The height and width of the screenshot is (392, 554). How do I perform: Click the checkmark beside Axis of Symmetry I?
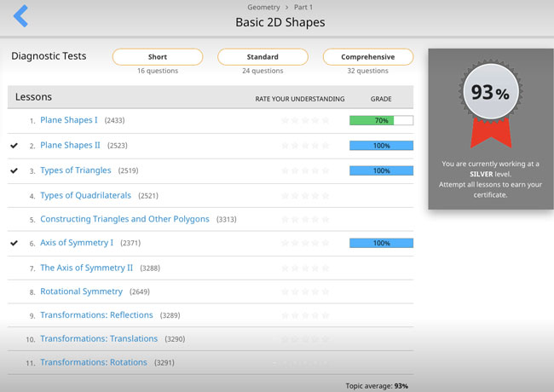pos(14,243)
